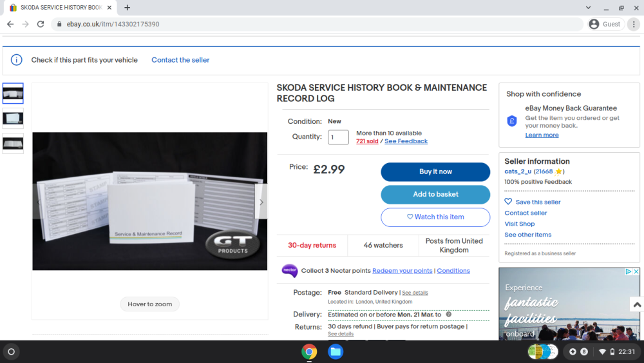The width and height of the screenshot is (644, 363).
Task: Open seller feedback score 21668
Action: [x=544, y=172]
